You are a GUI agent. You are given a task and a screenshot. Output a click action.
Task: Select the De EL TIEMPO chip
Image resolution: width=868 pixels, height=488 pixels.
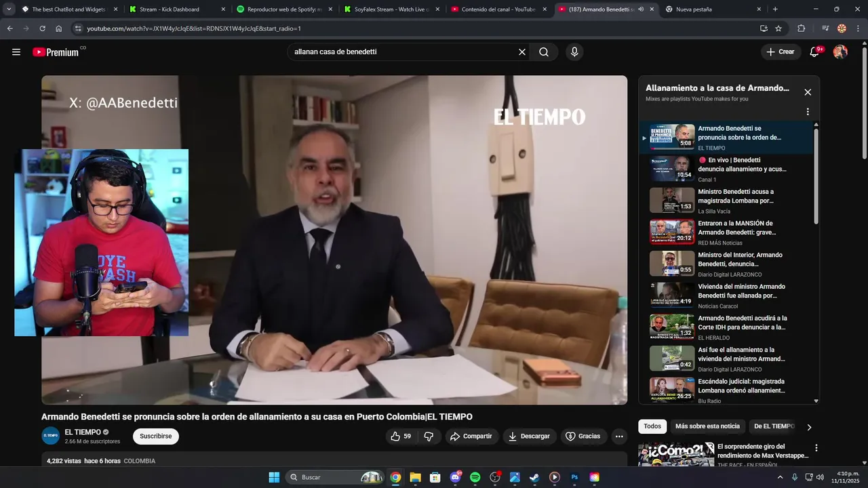(x=774, y=426)
